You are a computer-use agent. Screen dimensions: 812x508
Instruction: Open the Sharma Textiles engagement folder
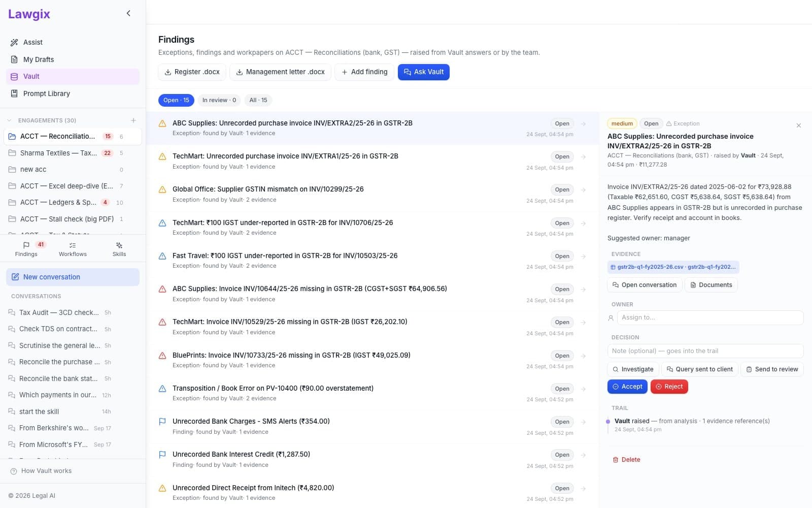[73, 153]
